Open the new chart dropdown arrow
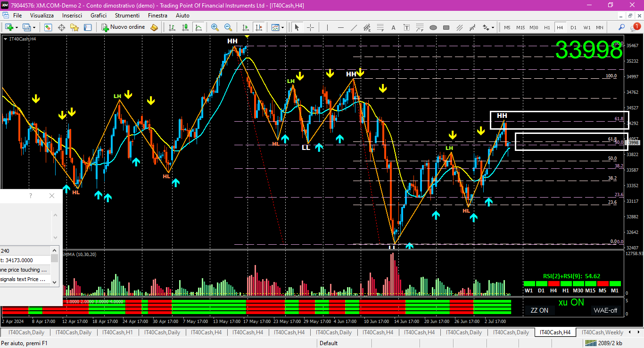This screenshot has width=644, height=348. (x=17, y=27)
